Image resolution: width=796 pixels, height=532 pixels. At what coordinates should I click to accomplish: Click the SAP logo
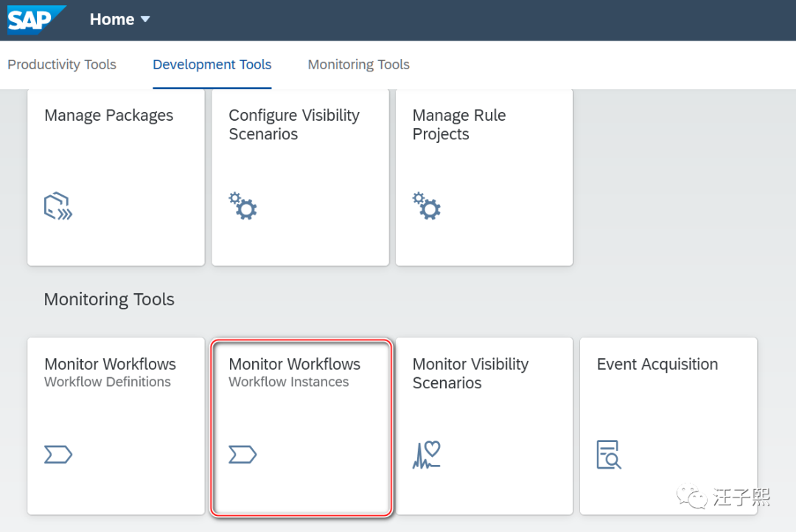coord(37,20)
